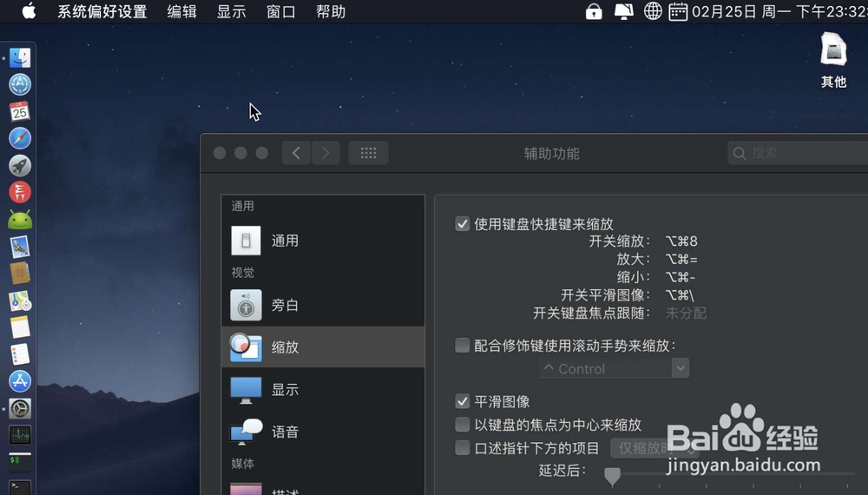Click the 搜索 search field
The width and height of the screenshot is (868, 495).
798,153
